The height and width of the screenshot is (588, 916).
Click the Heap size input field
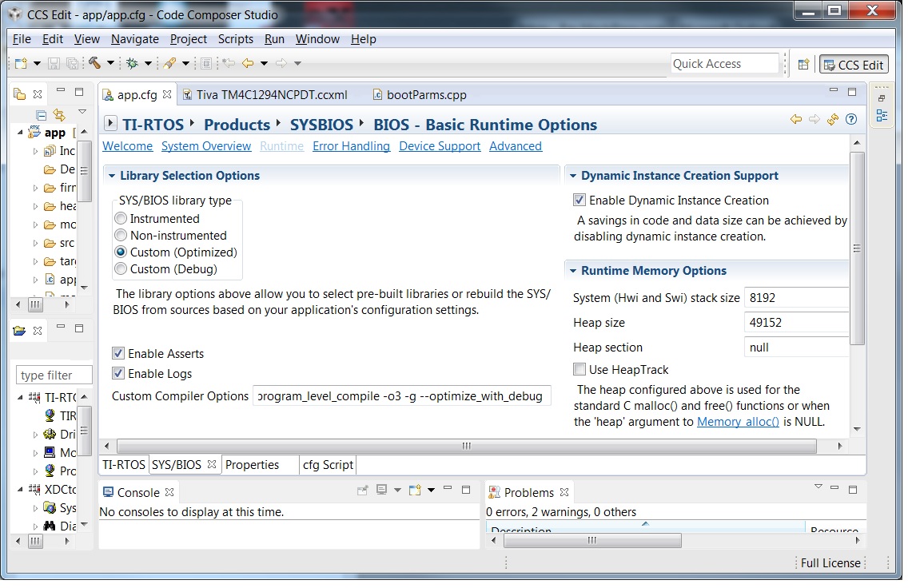tap(797, 322)
